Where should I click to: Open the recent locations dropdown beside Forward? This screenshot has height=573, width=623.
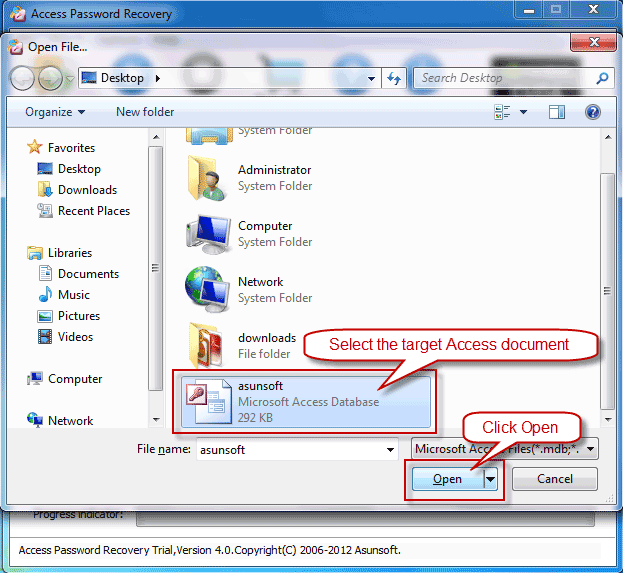point(70,79)
